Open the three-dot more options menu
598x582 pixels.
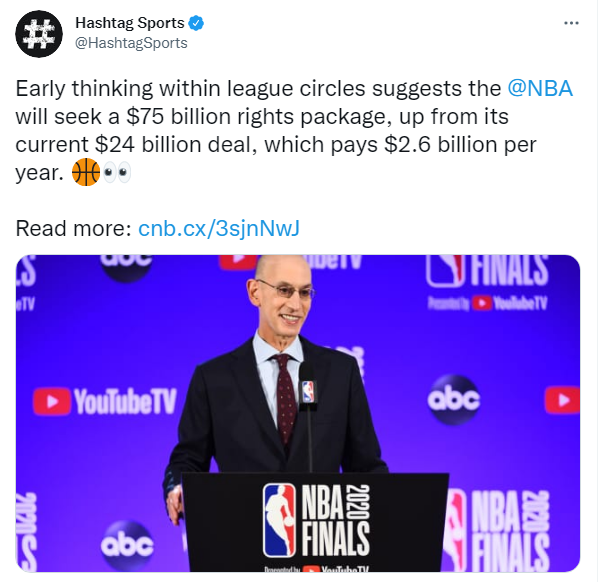pyautogui.click(x=571, y=23)
